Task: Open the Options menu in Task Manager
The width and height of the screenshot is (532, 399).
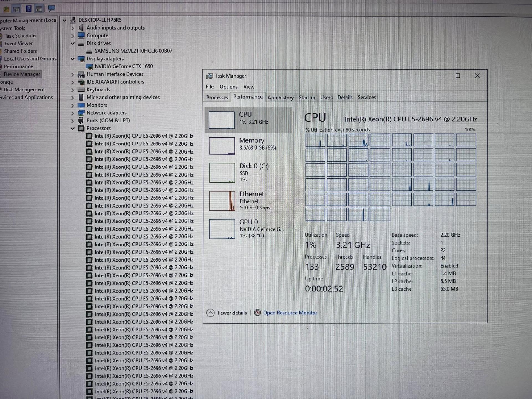Action: click(228, 87)
